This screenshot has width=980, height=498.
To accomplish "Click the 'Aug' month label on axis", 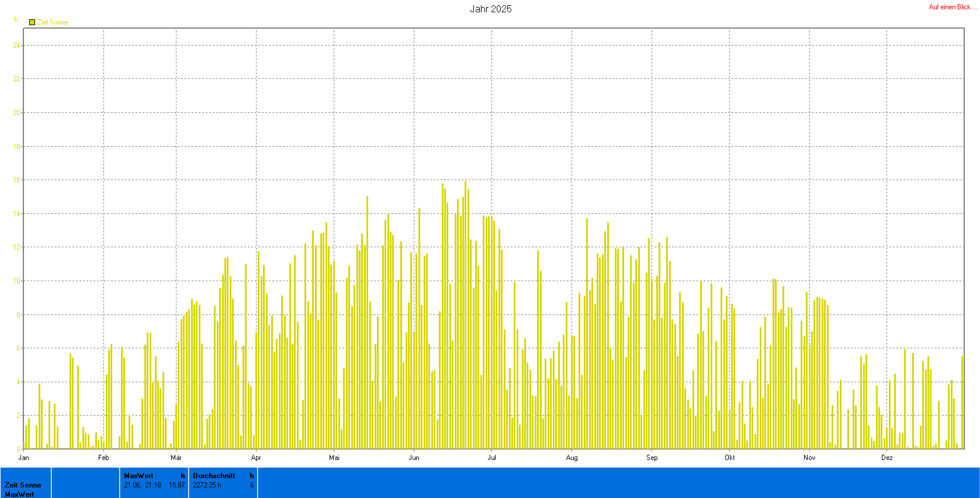I will (x=572, y=458).
